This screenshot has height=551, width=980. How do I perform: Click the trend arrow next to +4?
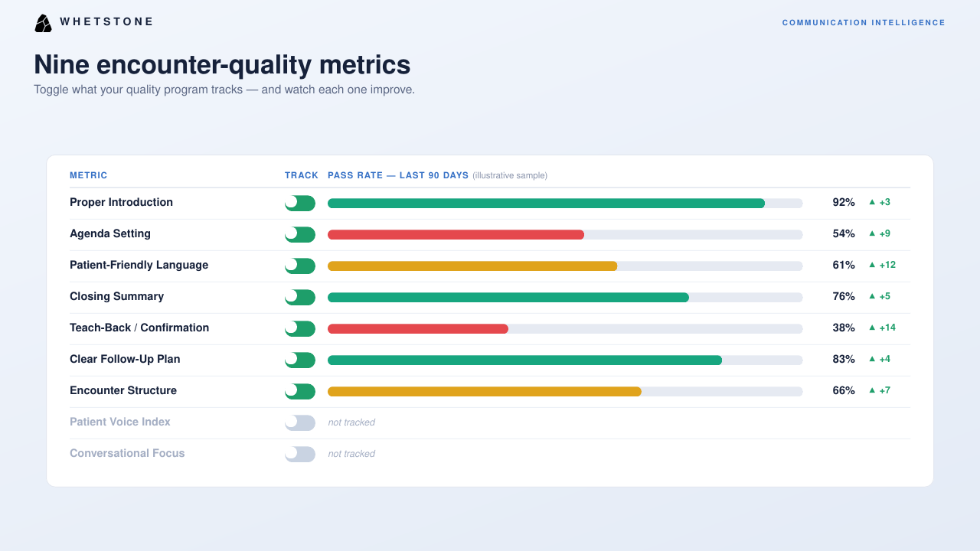(872, 360)
